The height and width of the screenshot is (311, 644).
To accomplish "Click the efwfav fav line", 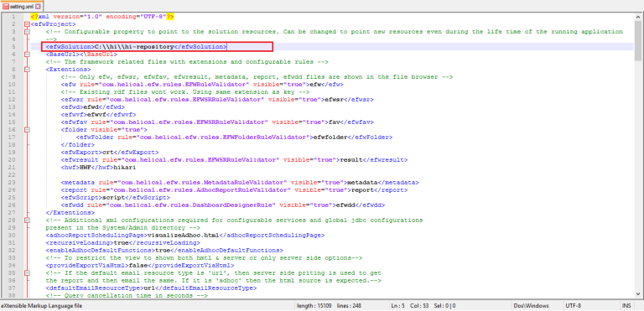I will coord(217,122).
